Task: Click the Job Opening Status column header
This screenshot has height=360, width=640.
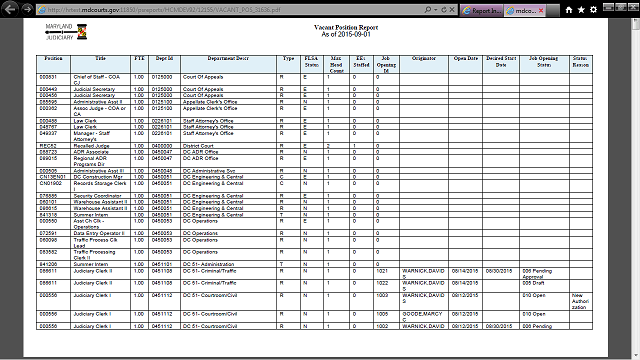Action: (544, 64)
